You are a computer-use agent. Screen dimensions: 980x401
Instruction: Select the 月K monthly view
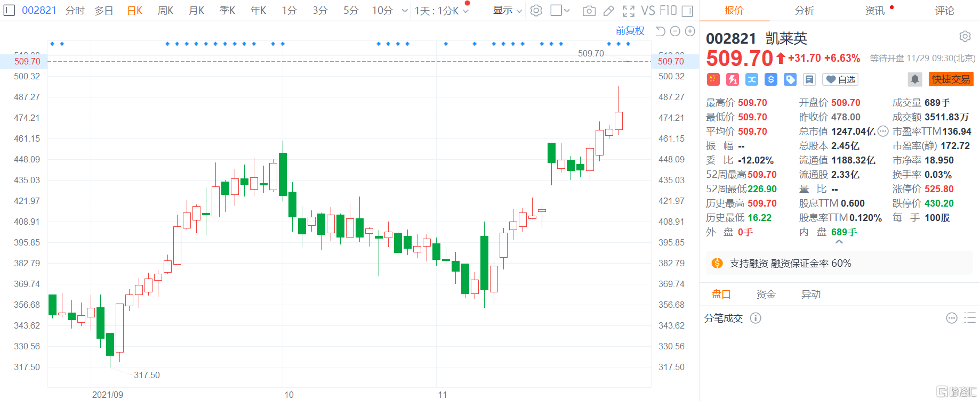click(x=197, y=11)
